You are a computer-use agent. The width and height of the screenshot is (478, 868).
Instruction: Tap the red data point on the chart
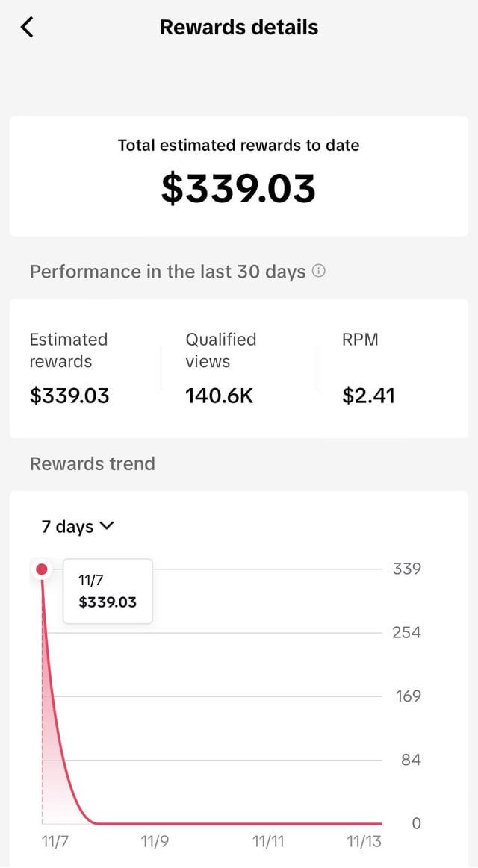point(41,569)
